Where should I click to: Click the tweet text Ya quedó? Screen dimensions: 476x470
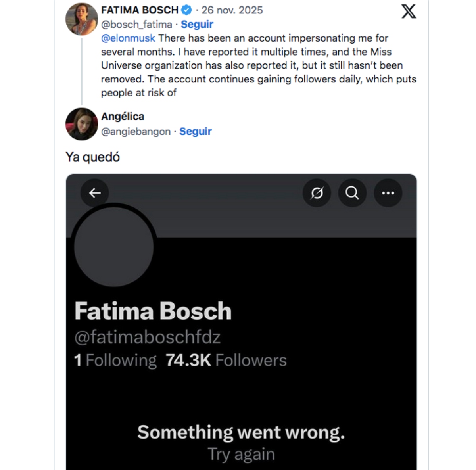tap(92, 157)
